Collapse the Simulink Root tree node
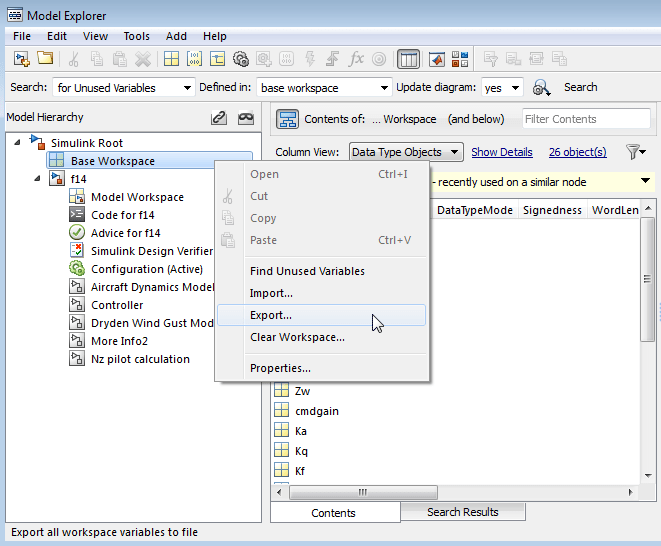Viewport: 661px width, 546px height. (x=17, y=143)
